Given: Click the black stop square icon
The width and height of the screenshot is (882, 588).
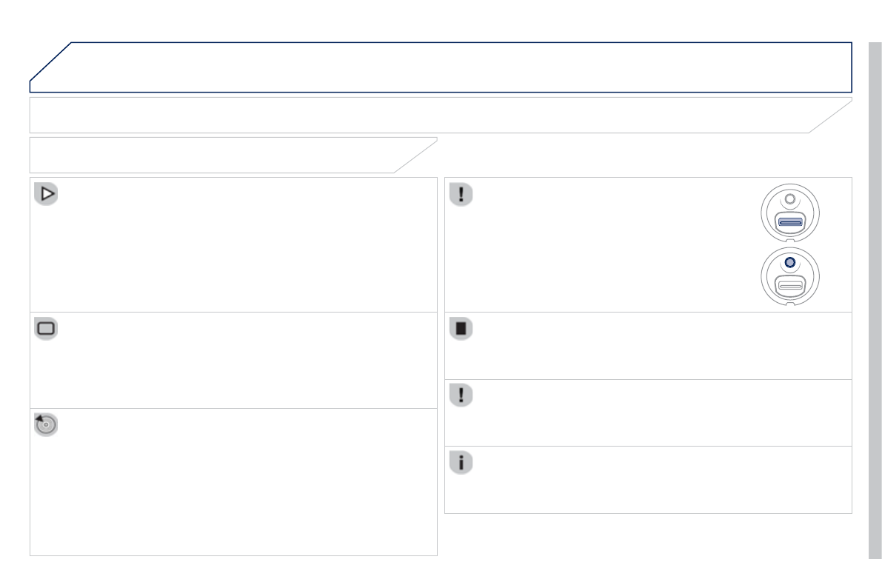Looking at the screenshot, I should click(461, 330).
